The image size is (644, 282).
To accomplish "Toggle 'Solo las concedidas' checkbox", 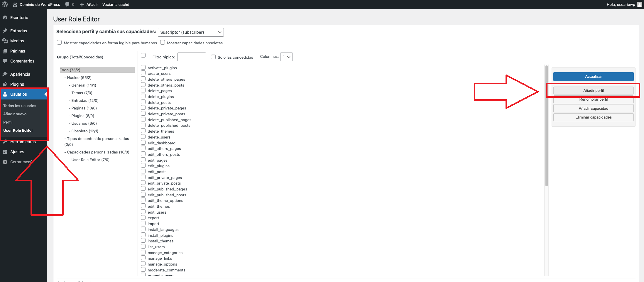I will [x=213, y=57].
